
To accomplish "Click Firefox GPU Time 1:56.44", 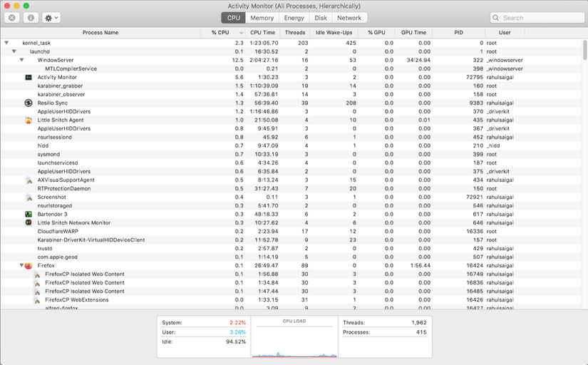I will click(421, 266).
